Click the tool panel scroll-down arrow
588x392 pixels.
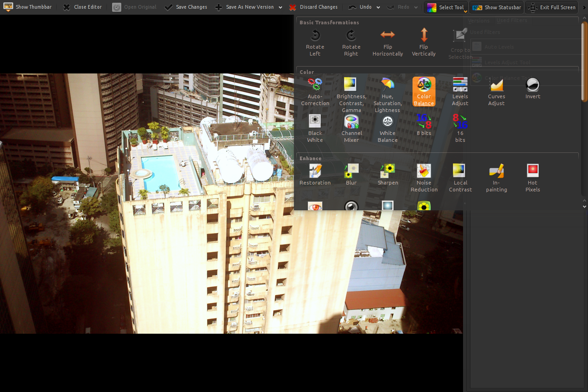coord(584,207)
